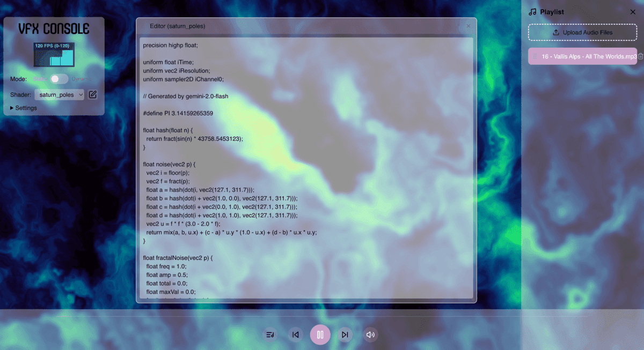
Task: Grab the drag handle on the Vallis Alps track
Action: pos(535,56)
